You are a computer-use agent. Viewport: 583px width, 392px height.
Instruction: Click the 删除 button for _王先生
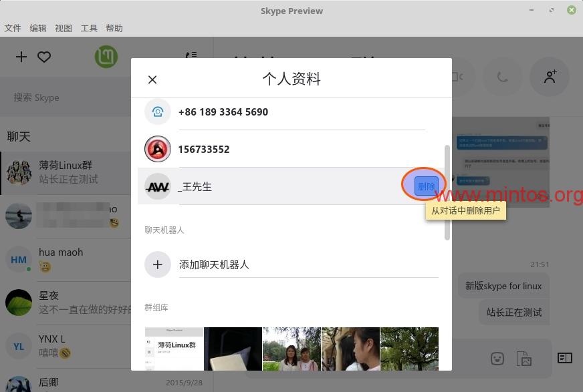tap(426, 186)
